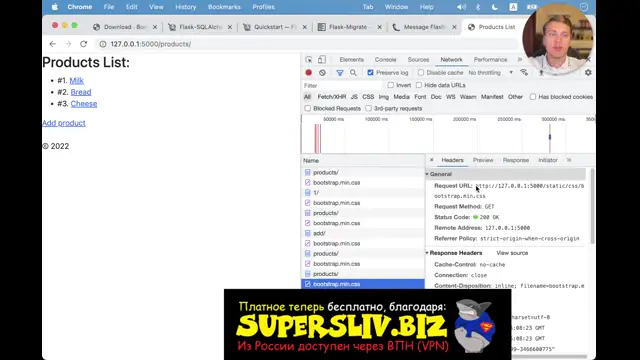Open the Sources panel

[x=418, y=60]
